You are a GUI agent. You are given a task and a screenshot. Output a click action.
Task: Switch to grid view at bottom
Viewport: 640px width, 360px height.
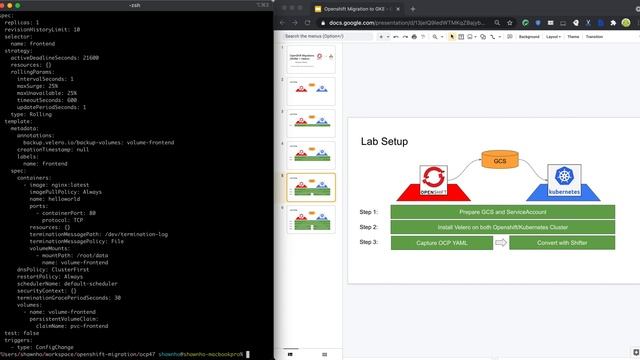324,354
